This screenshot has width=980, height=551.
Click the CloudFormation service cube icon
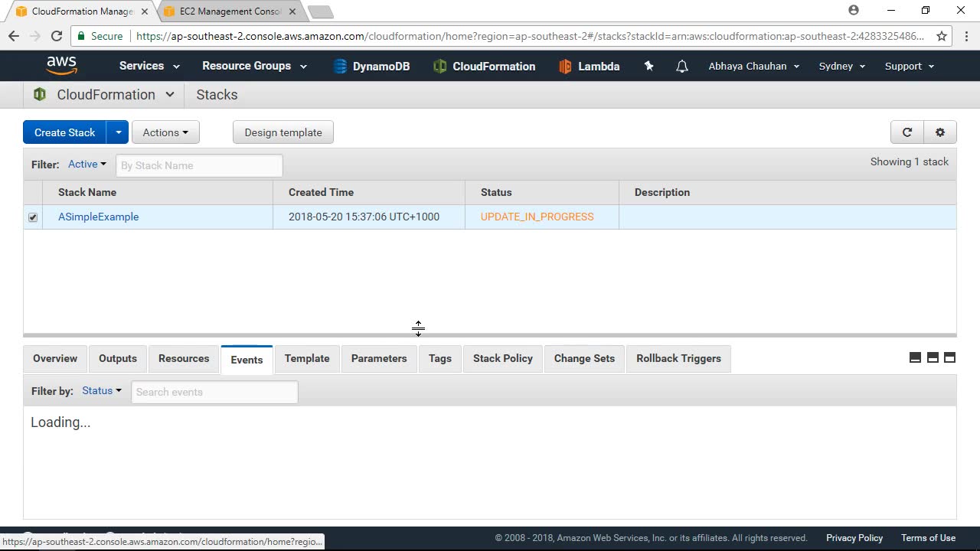40,95
